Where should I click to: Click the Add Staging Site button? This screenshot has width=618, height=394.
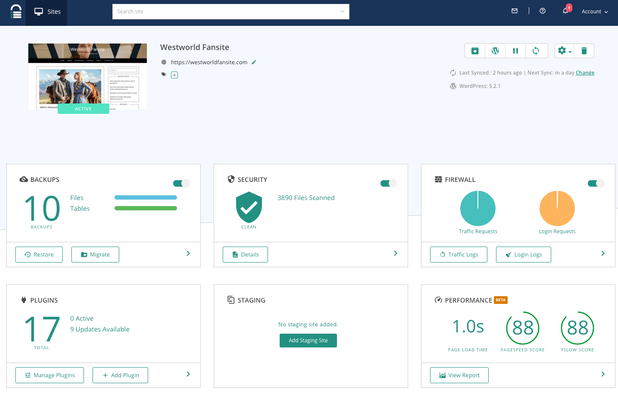(x=308, y=340)
